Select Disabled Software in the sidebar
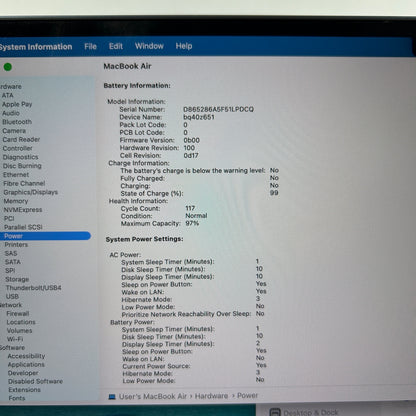Image resolution: width=416 pixels, height=416 pixels. tap(35, 381)
